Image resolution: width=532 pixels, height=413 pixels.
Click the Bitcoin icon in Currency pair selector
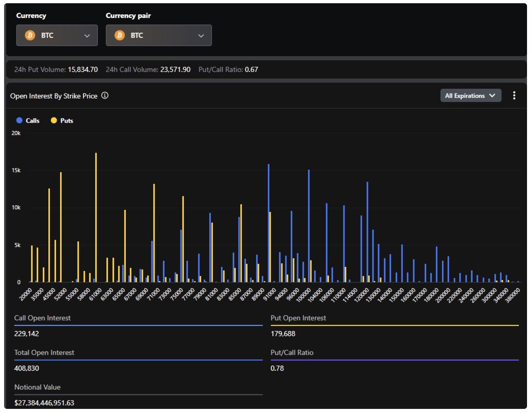[120, 35]
